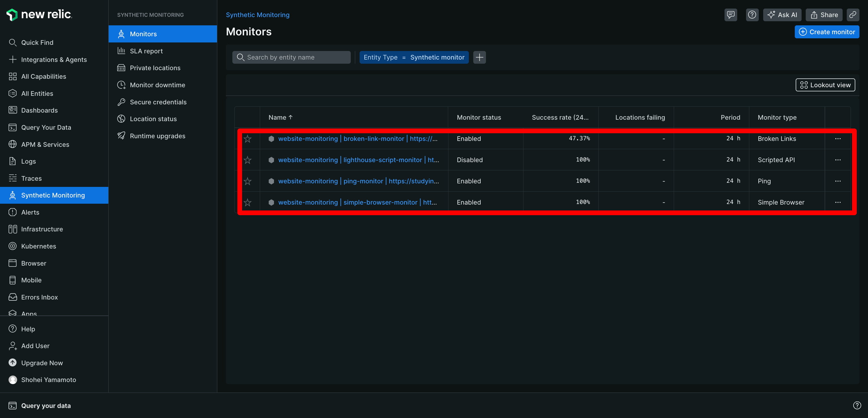Click the Share button

point(824,15)
